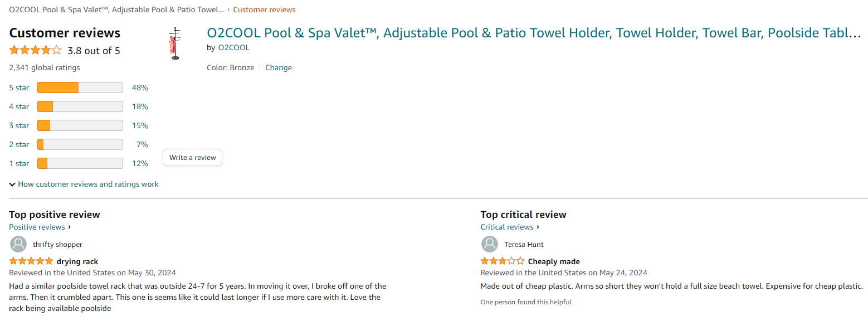This screenshot has width=868, height=316.
Task: Click the towel holder product thumbnail
Action: click(x=175, y=43)
